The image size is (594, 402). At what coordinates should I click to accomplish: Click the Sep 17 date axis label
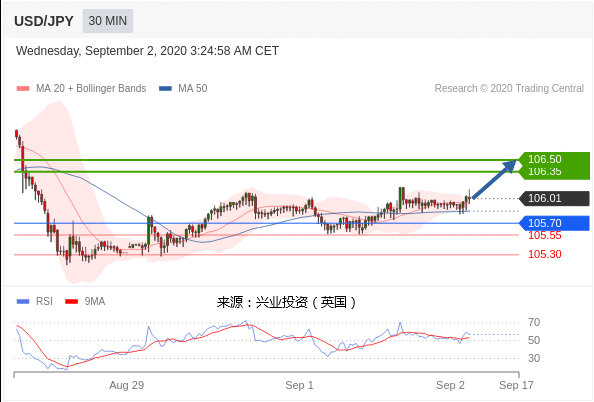coord(516,385)
